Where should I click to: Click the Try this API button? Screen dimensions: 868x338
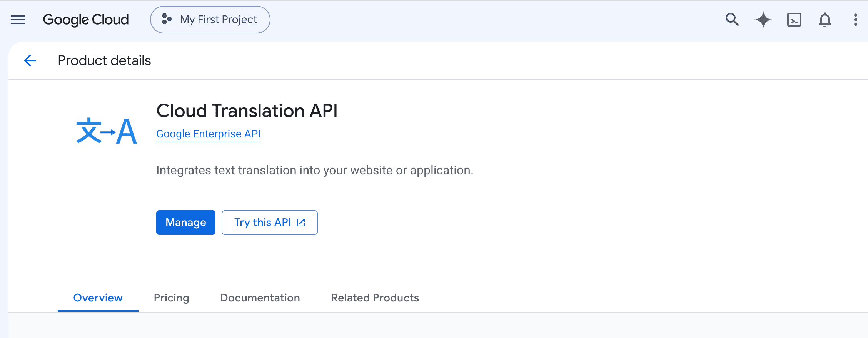click(270, 223)
